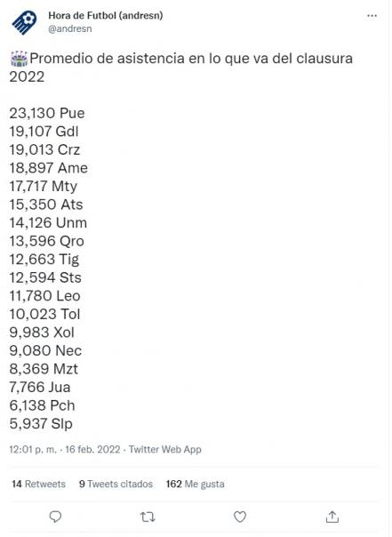
Task: Click the retweet arrows icon
Action: pos(148,517)
